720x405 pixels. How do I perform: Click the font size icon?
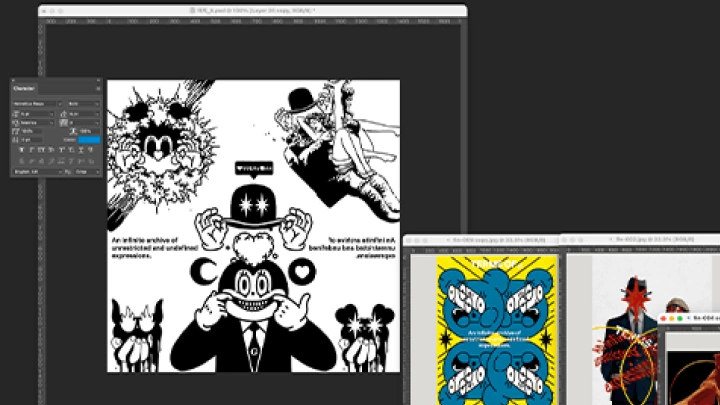pos(16,114)
